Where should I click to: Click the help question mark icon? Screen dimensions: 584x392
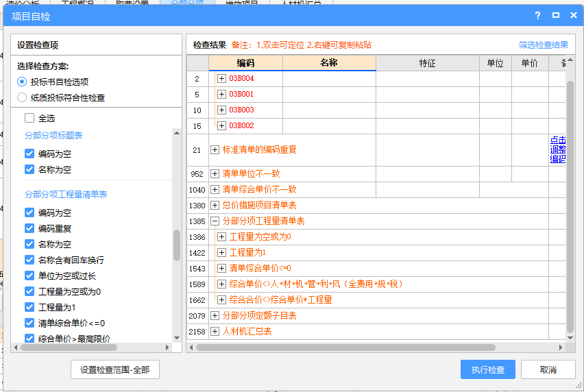[537, 15]
